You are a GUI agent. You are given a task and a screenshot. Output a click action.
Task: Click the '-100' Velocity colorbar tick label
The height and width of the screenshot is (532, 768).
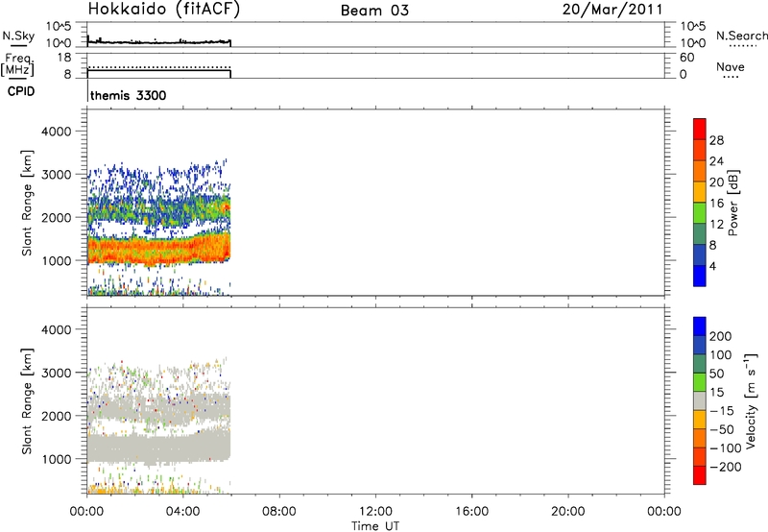[726, 448]
